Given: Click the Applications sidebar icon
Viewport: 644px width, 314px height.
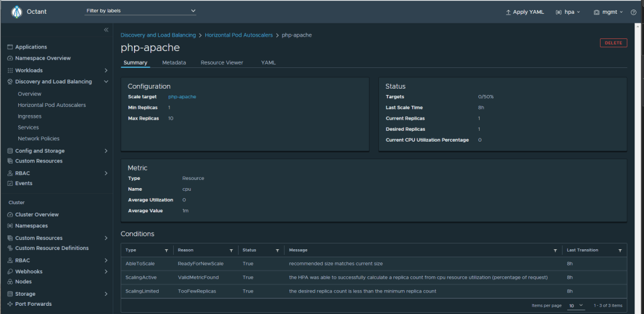Looking at the screenshot, I should (10, 47).
